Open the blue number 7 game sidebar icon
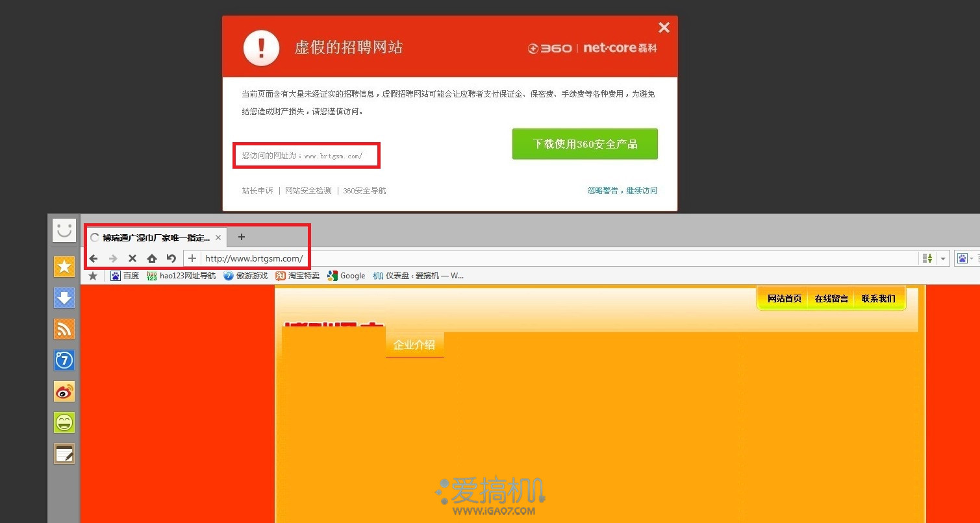Image resolution: width=980 pixels, height=523 pixels. (x=64, y=360)
